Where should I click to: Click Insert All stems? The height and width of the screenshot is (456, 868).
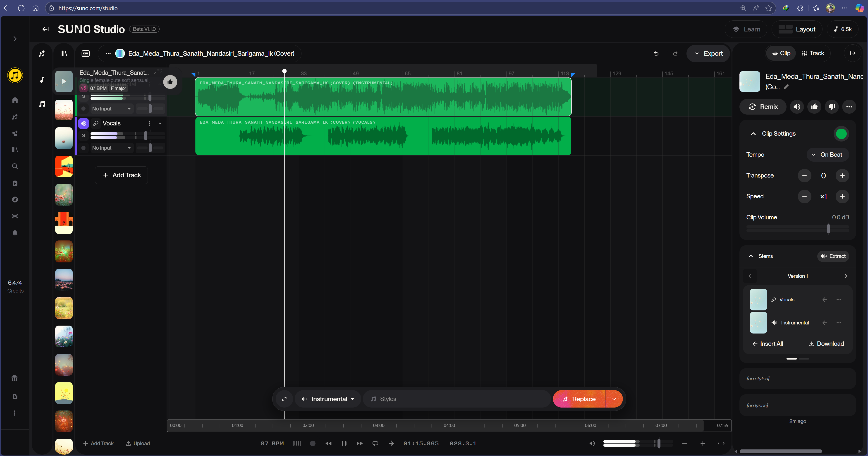pos(768,344)
